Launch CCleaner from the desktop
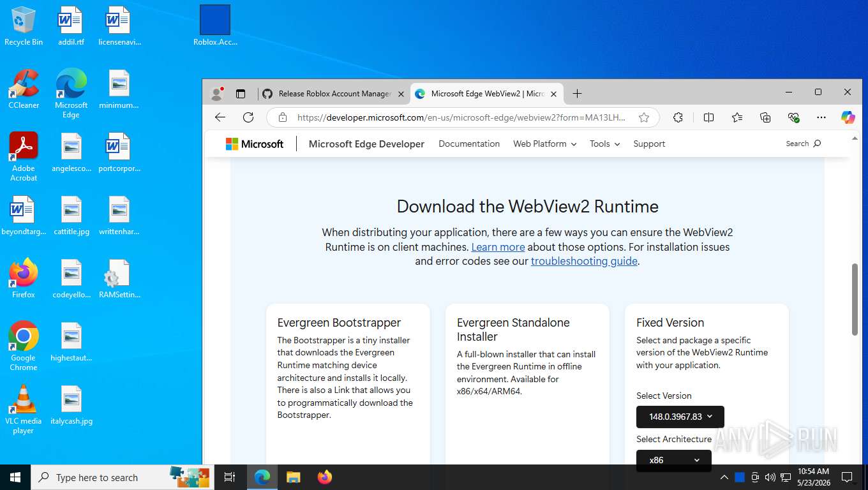This screenshot has height=490, width=868. tap(24, 89)
